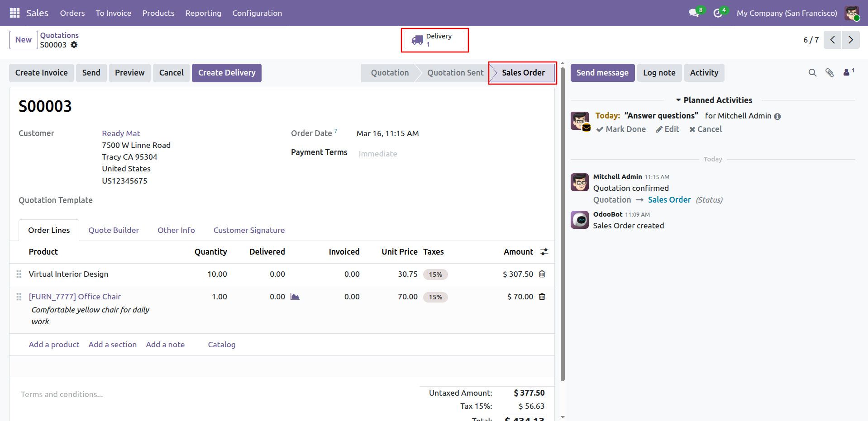The image size is (868, 421).
Task: Click the gear icon beside S00003
Action: [74, 45]
